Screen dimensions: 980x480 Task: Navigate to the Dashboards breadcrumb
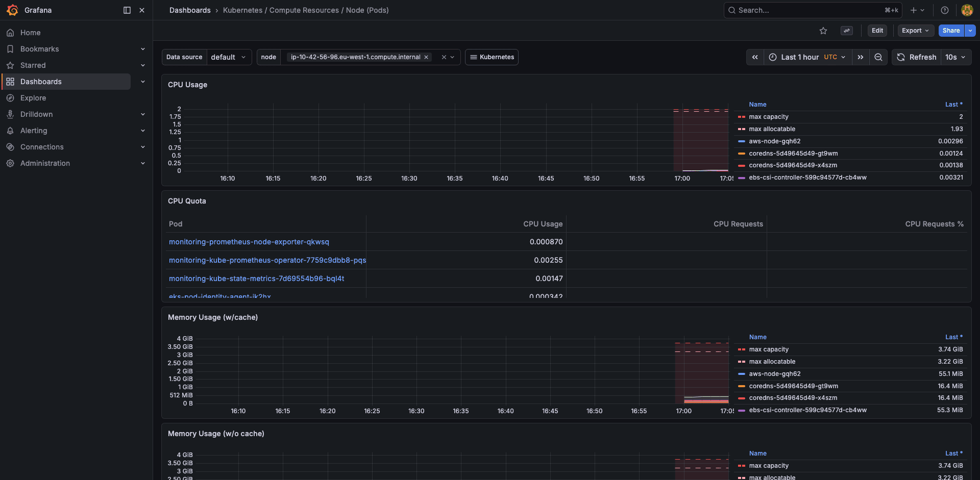point(190,10)
